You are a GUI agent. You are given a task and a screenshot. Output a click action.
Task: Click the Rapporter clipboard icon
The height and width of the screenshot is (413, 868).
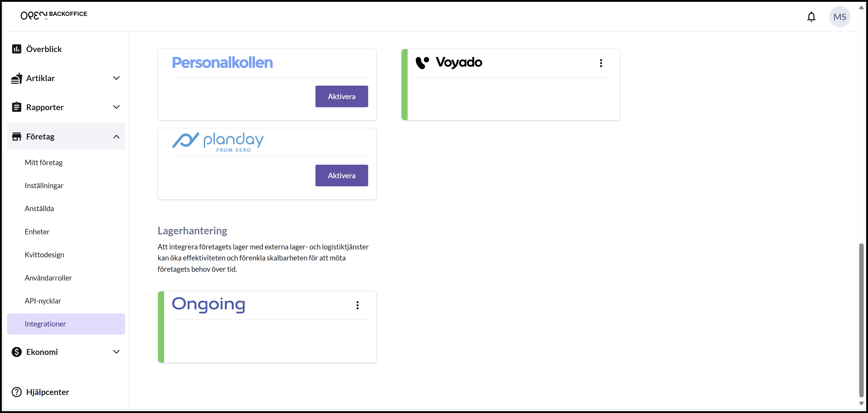point(16,107)
